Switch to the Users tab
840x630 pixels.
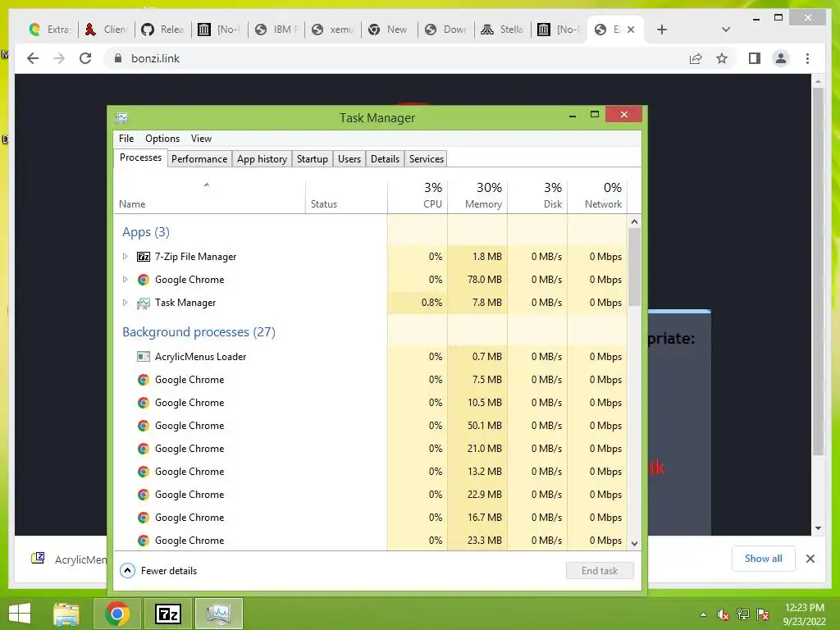pos(349,159)
